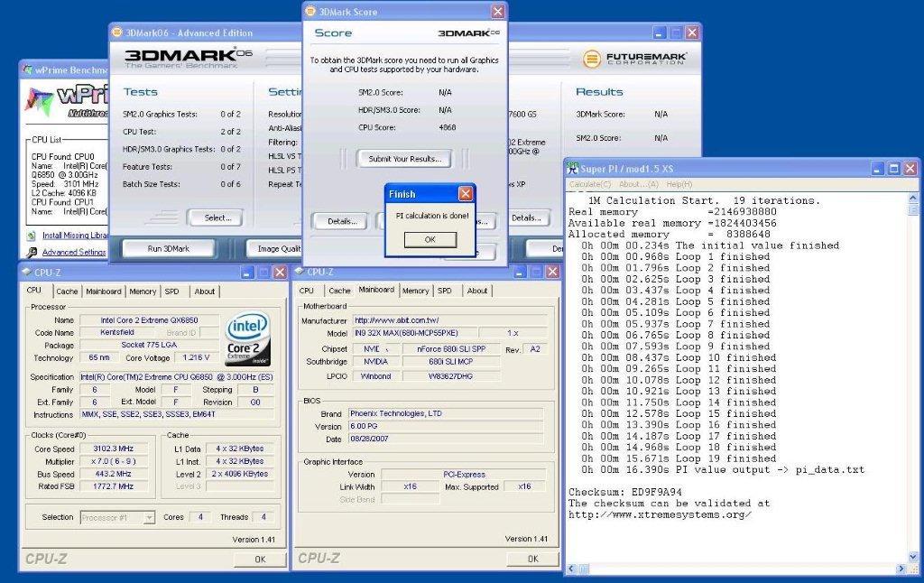Switch to the Cache tab in left CPU-Z
Viewport: 924px width, 583px height.
tap(67, 291)
